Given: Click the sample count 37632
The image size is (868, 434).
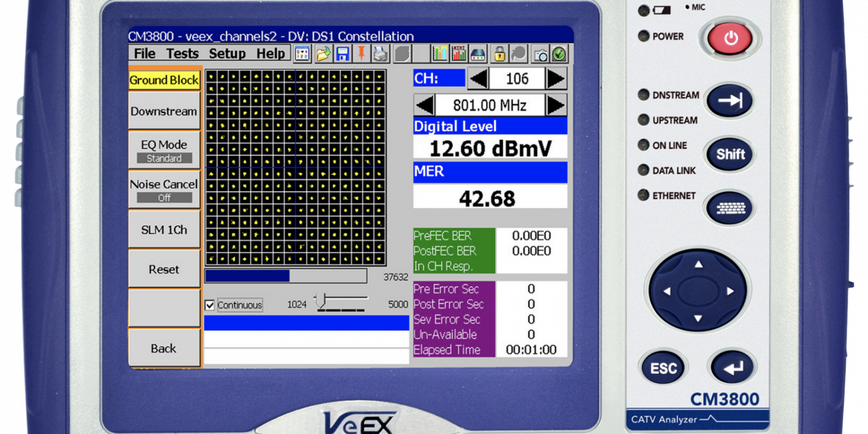Looking at the screenshot, I should coord(396,277).
